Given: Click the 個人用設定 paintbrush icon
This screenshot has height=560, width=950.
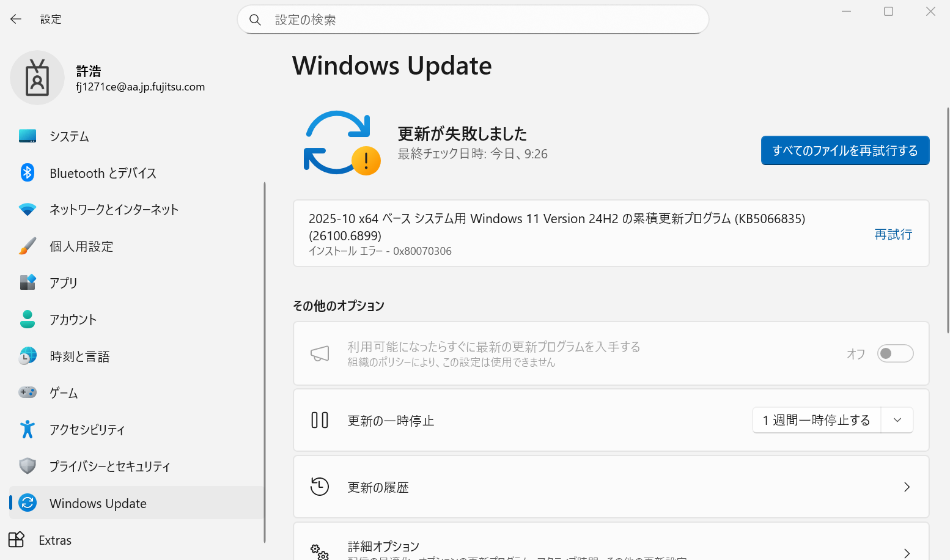Looking at the screenshot, I should [28, 246].
